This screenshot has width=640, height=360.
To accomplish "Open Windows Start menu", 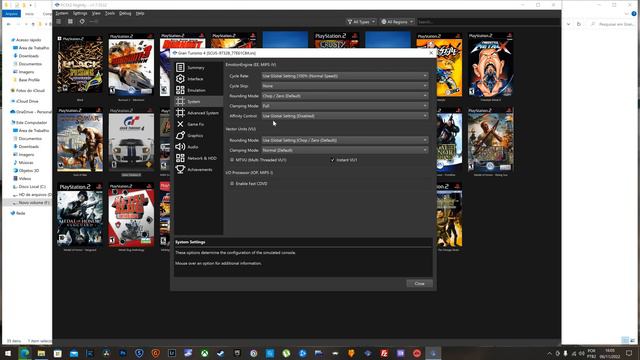I will [8, 353].
